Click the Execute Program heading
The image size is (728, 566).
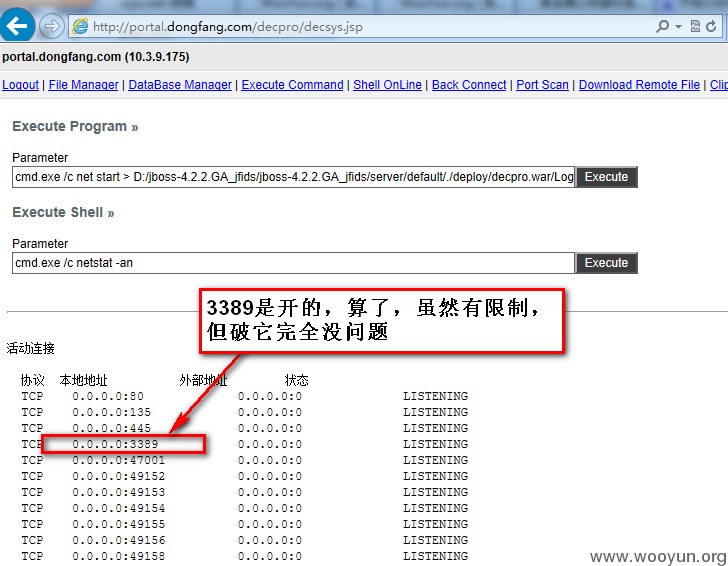tap(75, 126)
